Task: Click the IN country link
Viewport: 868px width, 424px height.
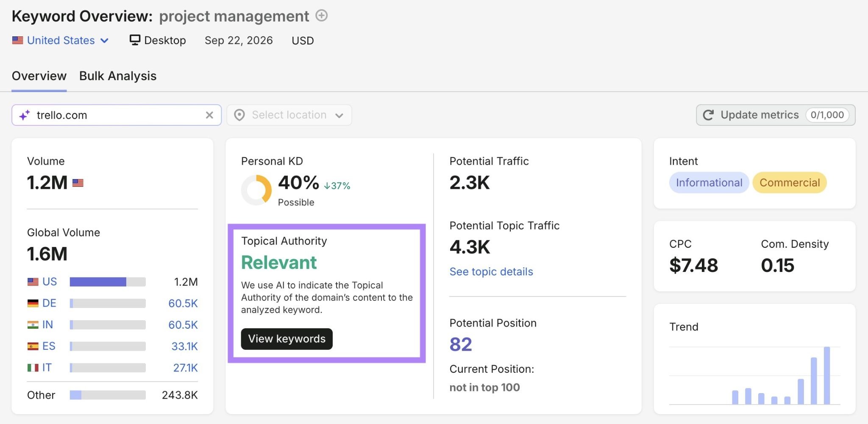Action: pos(47,324)
